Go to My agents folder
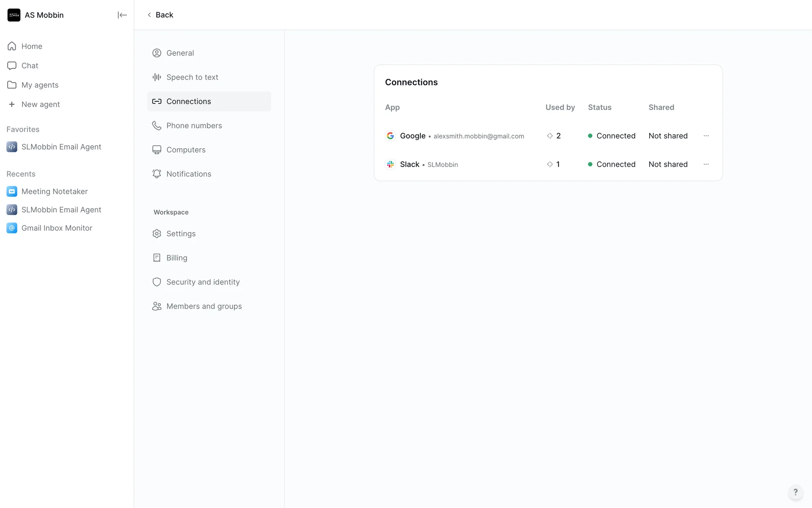This screenshot has width=812, height=508. pyautogui.click(x=40, y=85)
